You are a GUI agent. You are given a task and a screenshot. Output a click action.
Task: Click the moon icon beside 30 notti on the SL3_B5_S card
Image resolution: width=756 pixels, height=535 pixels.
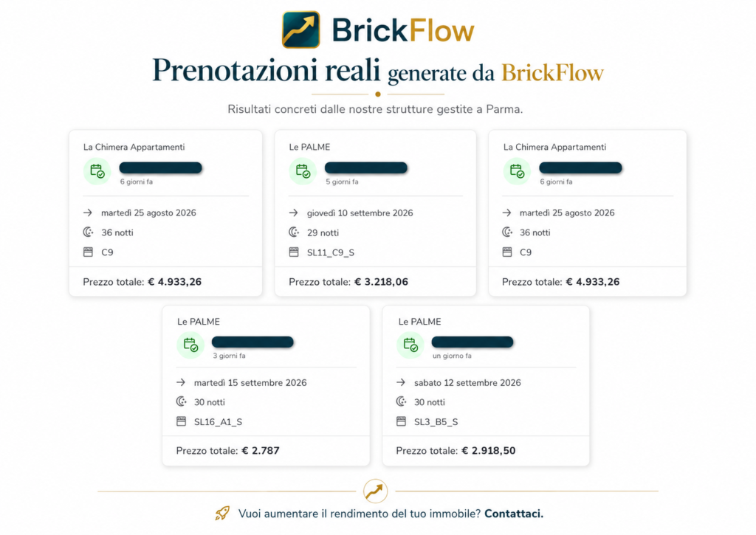pos(401,401)
